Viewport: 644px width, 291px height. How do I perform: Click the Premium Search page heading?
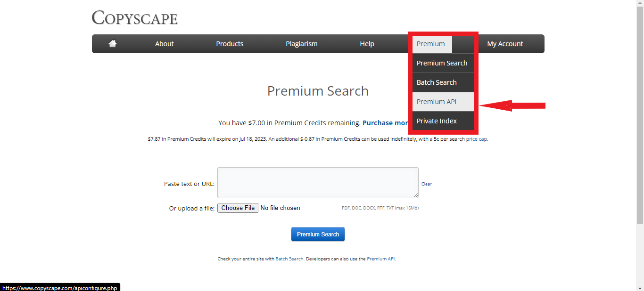click(x=318, y=91)
